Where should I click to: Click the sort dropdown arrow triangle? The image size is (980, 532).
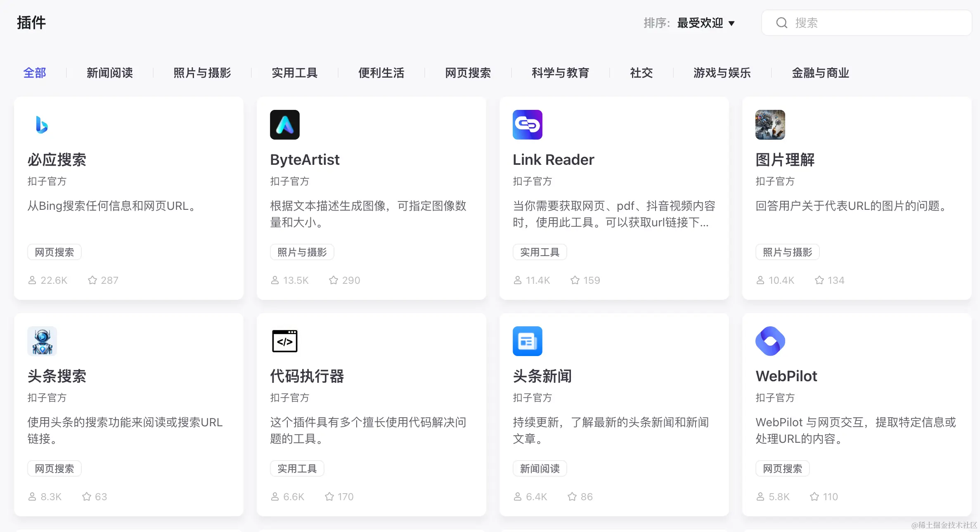[x=731, y=24]
